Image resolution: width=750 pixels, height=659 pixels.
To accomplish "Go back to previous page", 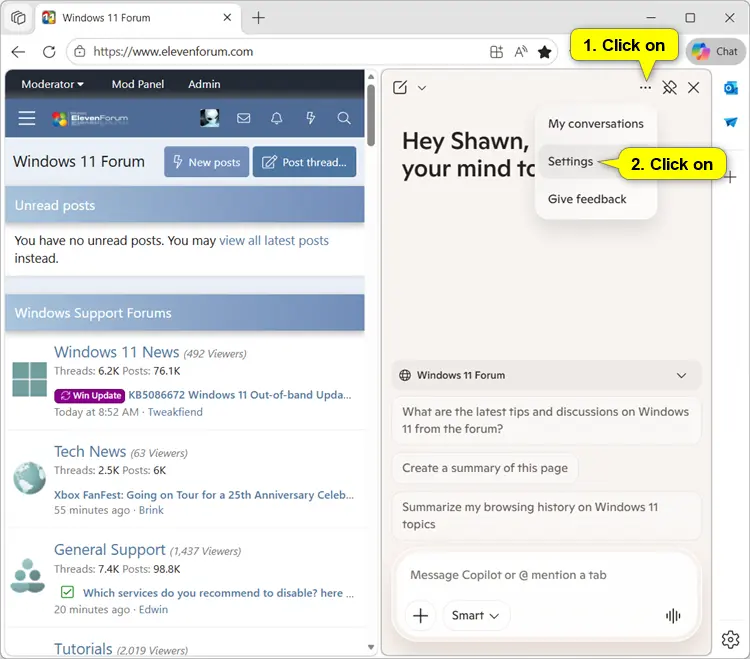I will coord(18,52).
